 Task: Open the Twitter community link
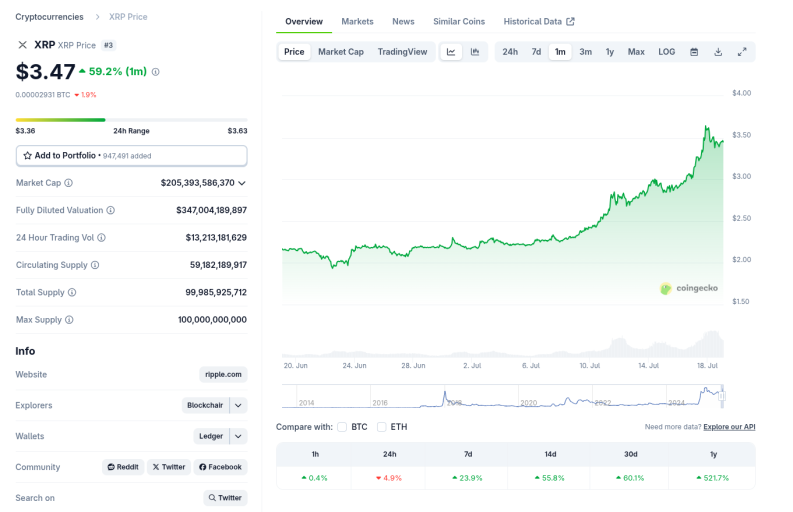click(169, 467)
